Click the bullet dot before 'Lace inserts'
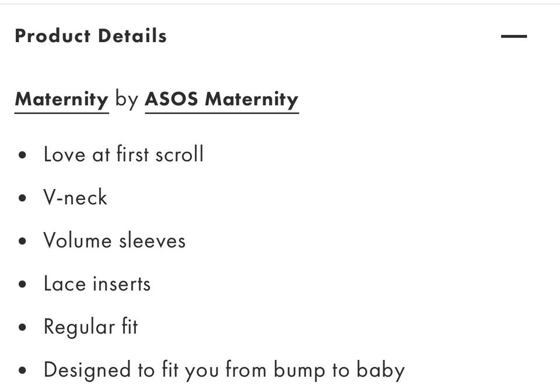 (22, 285)
